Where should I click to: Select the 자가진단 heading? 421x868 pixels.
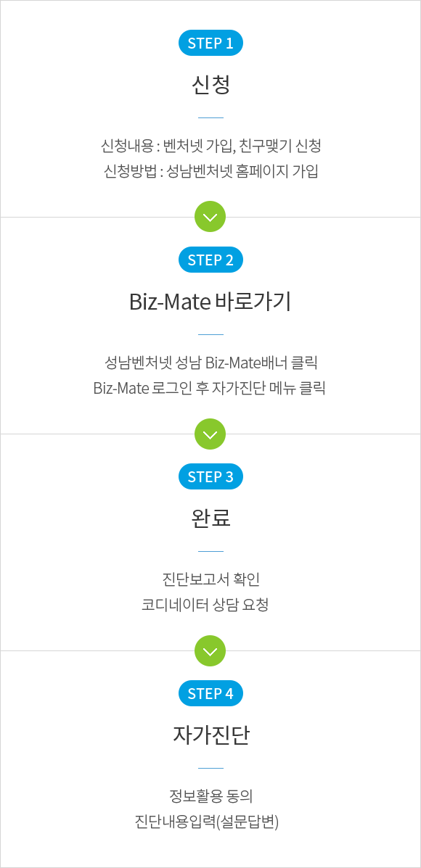click(x=210, y=735)
